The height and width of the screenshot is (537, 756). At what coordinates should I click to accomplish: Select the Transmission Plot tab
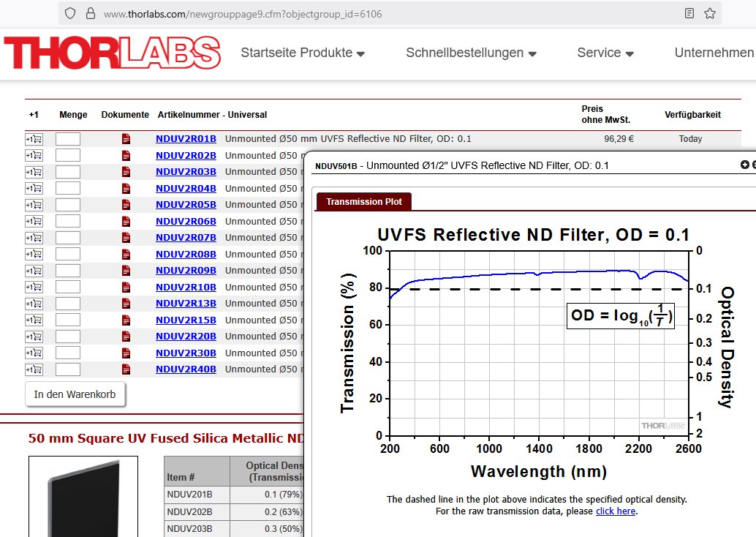(x=363, y=201)
